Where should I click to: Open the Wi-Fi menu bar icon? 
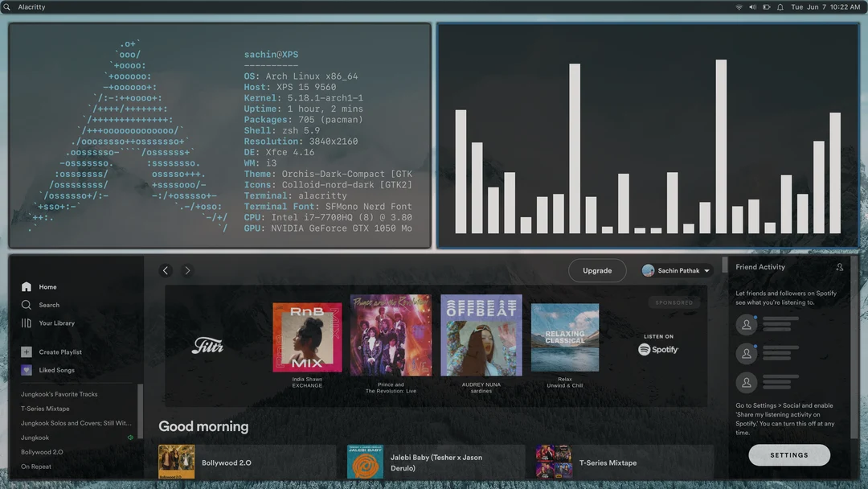(x=739, y=6)
